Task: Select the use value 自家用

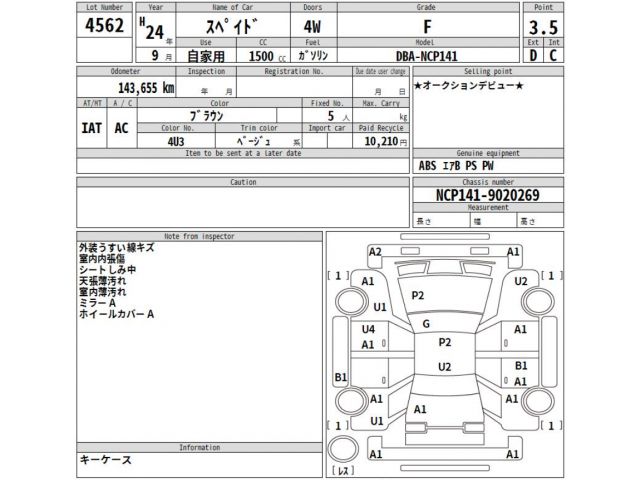Action: [206, 56]
